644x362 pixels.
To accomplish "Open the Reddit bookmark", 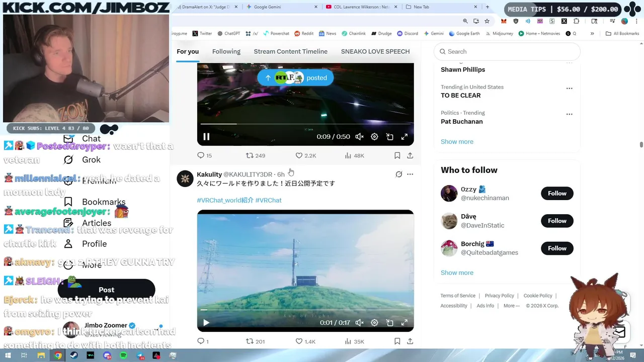I will point(304,34).
